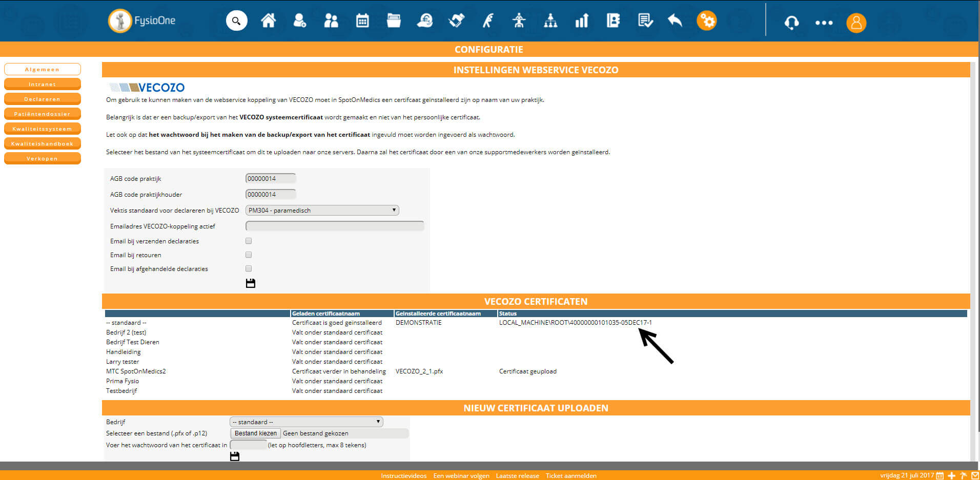
Task: Contact support via the headset icon
Action: point(791,23)
